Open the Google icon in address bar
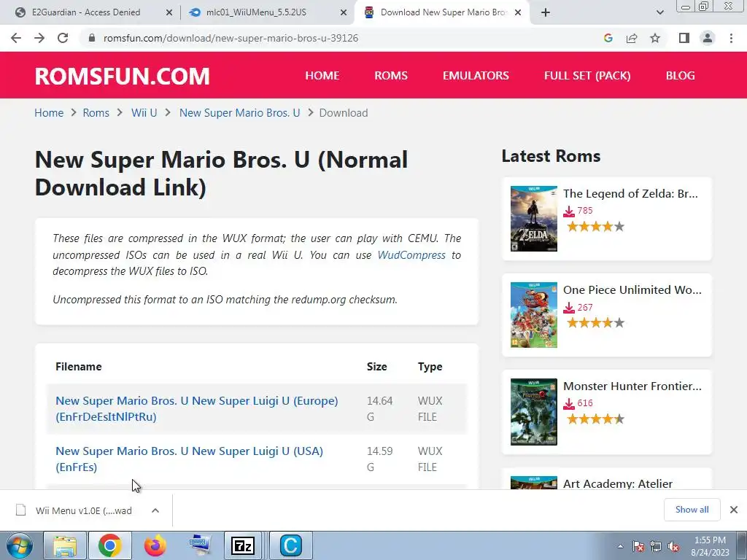 pyautogui.click(x=608, y=38)
